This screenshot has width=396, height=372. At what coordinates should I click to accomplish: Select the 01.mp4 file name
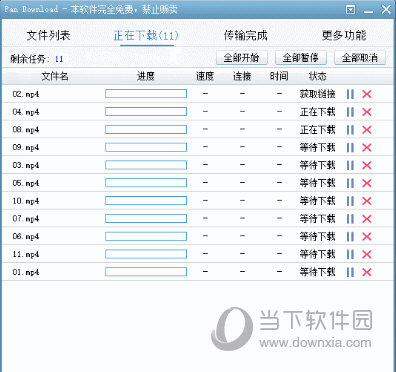[26, 272]
